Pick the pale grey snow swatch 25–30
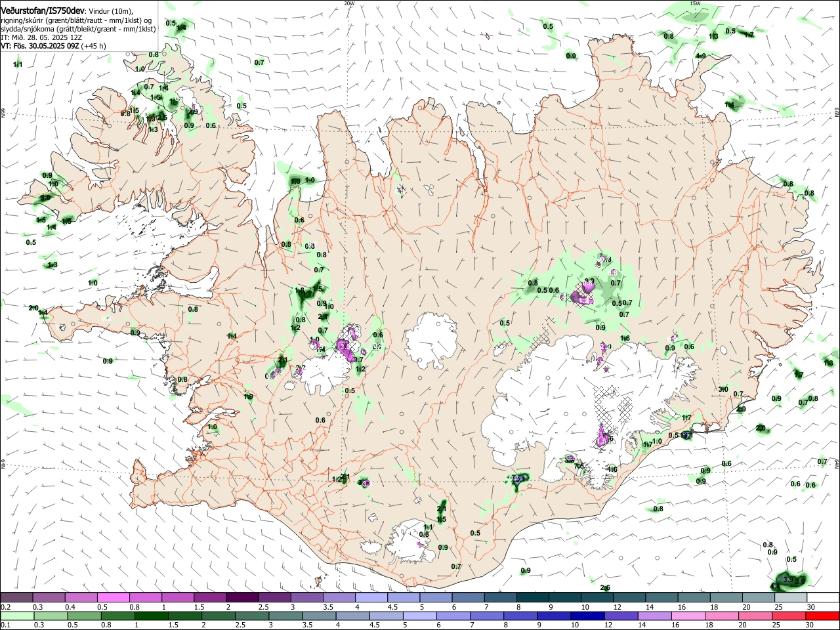840x630 pixels. (x=791, y=598)
